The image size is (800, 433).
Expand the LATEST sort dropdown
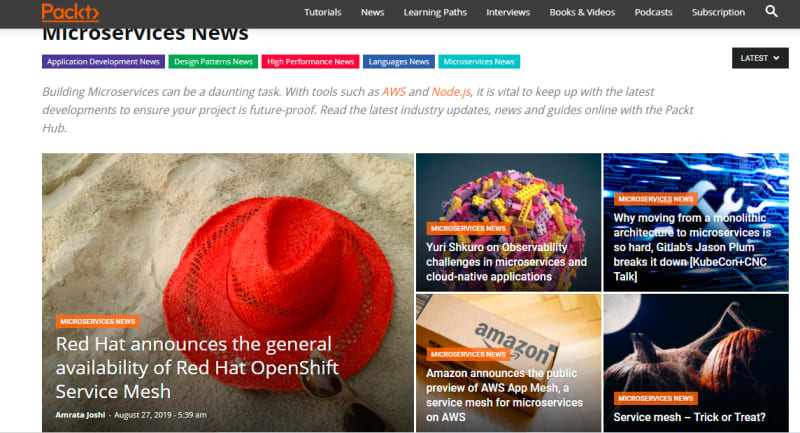point(760,58)
